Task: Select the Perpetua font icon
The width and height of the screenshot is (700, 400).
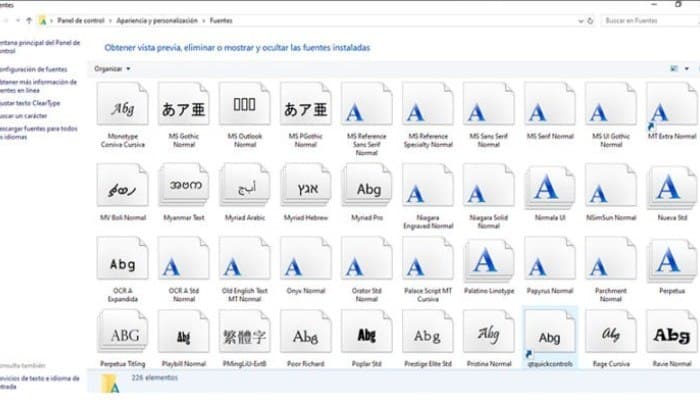Action: tap(672, 259)
